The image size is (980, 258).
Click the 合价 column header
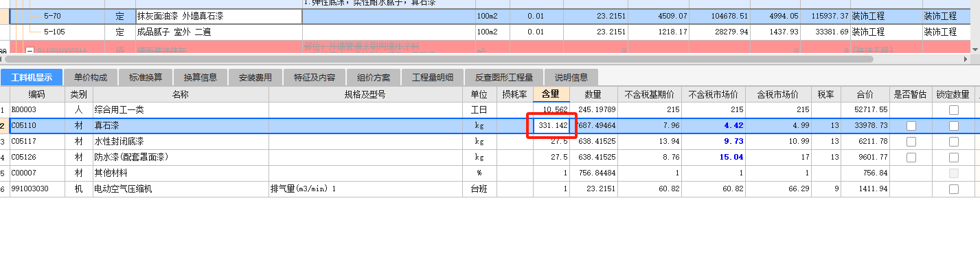(865, 94)
